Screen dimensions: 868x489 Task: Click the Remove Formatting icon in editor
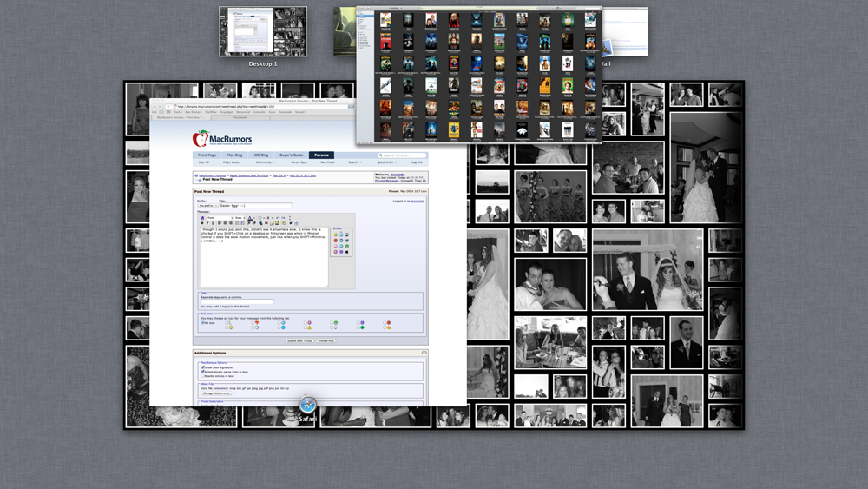[202, 218]
